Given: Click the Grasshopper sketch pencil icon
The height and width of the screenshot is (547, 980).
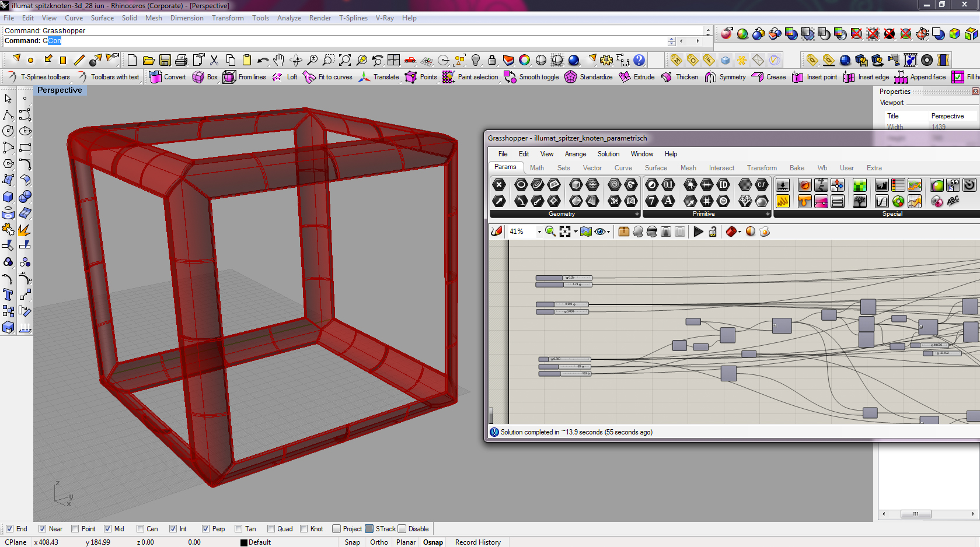Looking at the screenshot, I should (497, 232).
